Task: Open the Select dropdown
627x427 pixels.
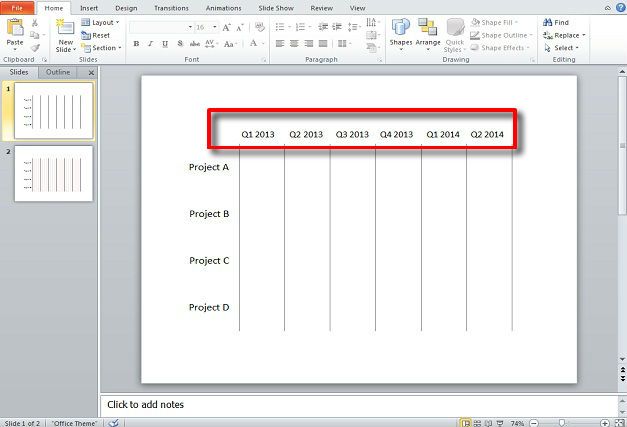Action: coord(563,48)
